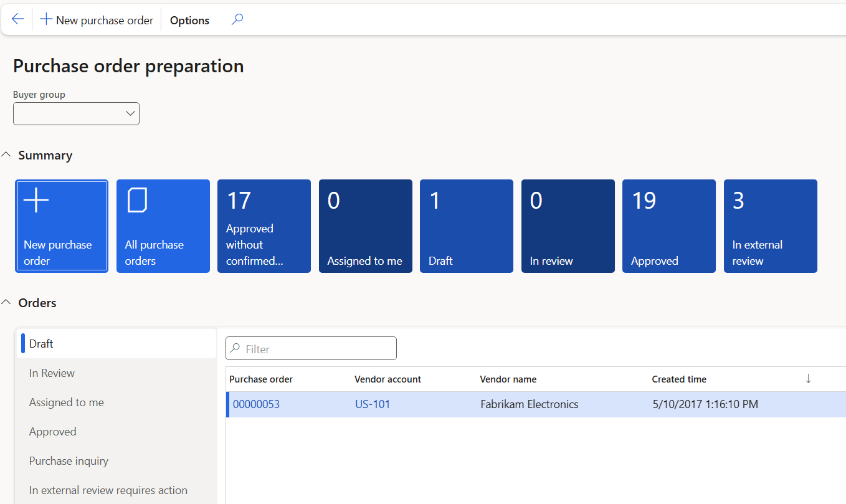Open vendor account US-101 link
The width and height of the screenshot is (846, 504).
[372, 404]
